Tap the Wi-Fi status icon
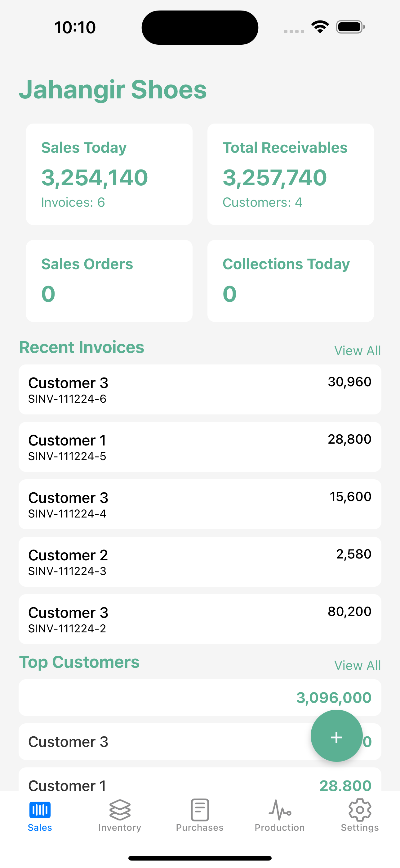Image resolution: width=400 pixels, height=868 pixels. coord(320,27)
